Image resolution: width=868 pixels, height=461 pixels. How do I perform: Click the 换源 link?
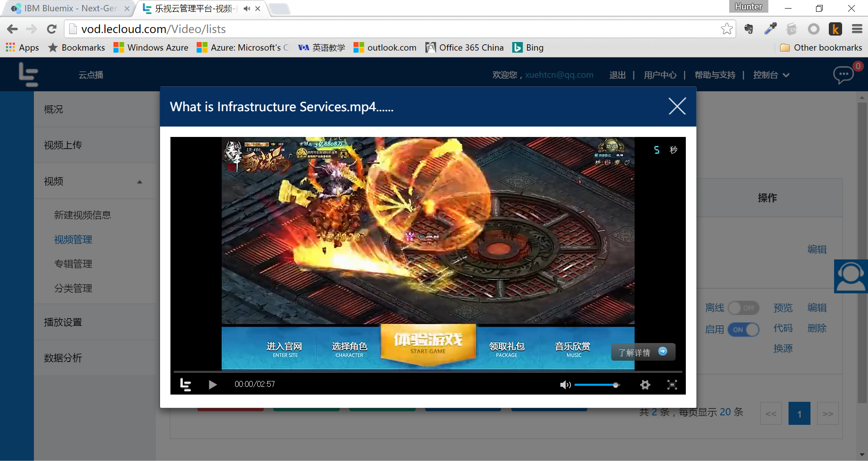[x=783, y=348]
